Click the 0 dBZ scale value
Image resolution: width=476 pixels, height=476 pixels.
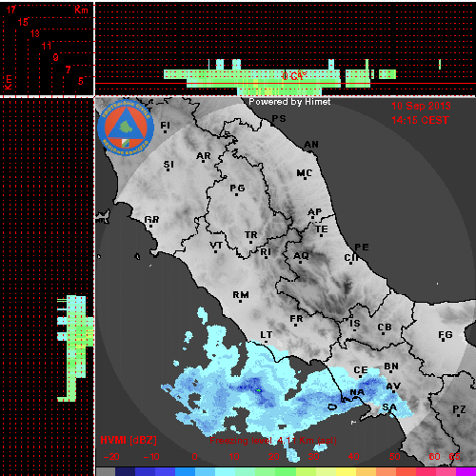pyautogui.click(x=194, y=457)
